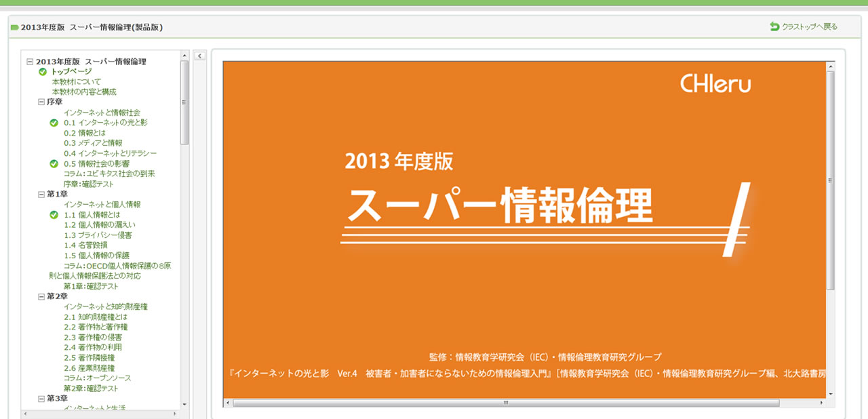Viewport: 868px width, 419px height.
Task: Click the slide viewer vertical scrollbar thumb
Action: pos(831,180)
